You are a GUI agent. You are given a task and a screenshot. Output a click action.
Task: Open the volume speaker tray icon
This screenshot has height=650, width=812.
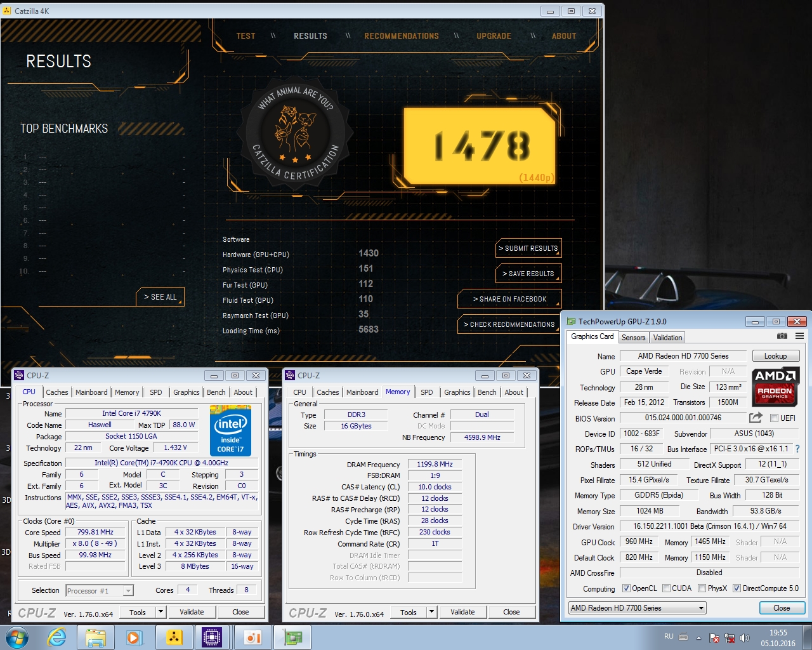click(x=745, y=638)
